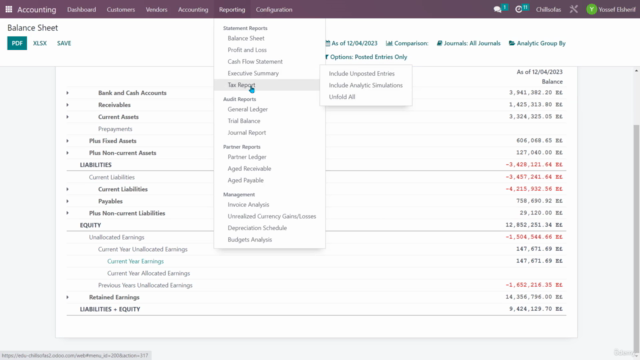The height and width of the screenshot is (360, 640).
Task: Open Analytic Group By filter
Action: pyautogui.click(x=537, y=43)
